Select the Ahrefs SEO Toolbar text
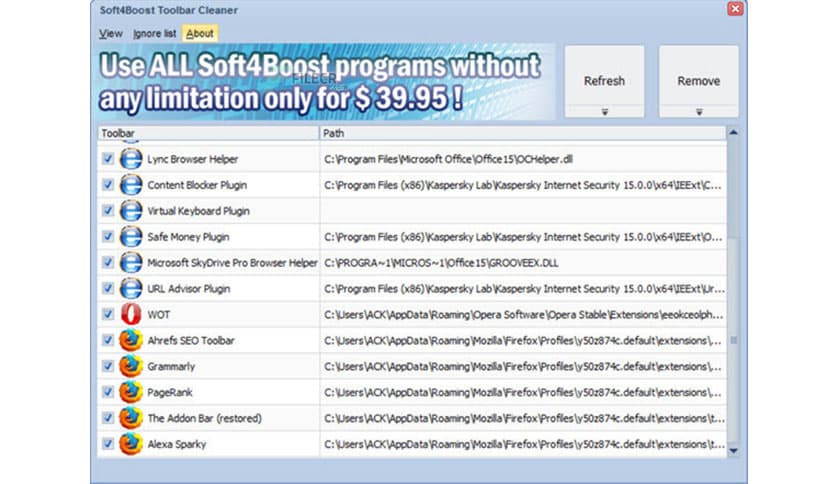This screenshot has height=484, width=836. pos(191,340)
